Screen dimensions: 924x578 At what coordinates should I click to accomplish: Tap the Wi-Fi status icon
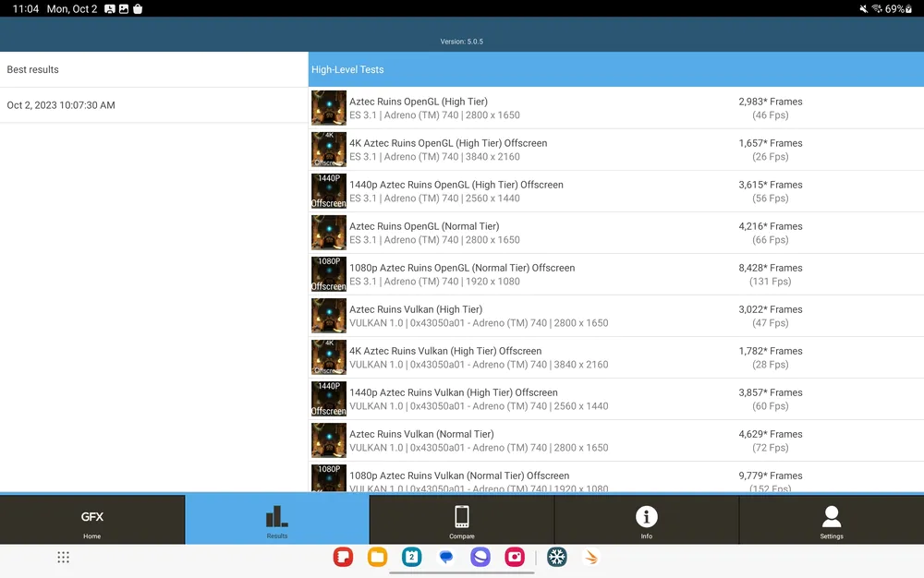click(x=877, y=9)
